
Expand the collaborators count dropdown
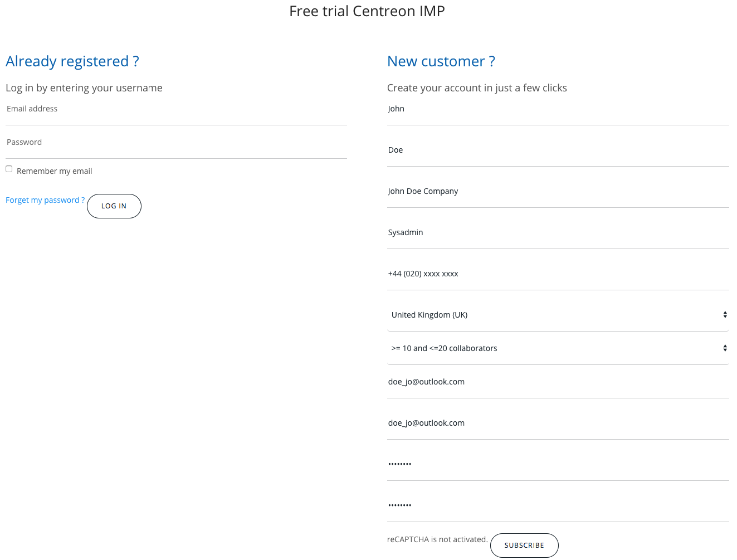point(558,348)
